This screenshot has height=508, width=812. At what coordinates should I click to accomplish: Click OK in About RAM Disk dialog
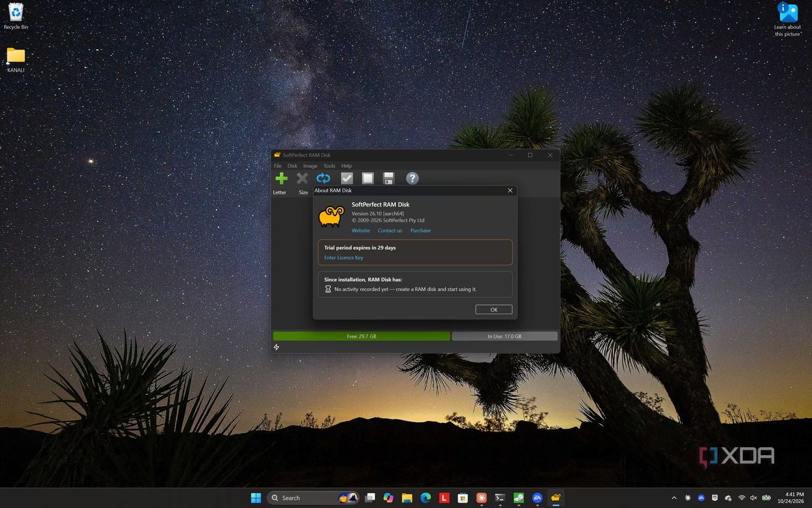[494, 309]
